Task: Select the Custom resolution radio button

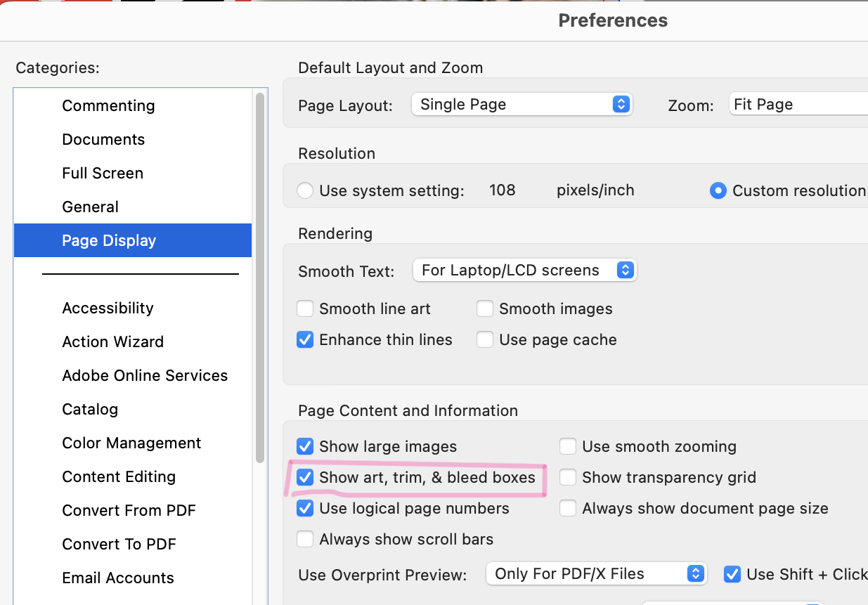Action: pyautogui.click(x=718, y=190)
